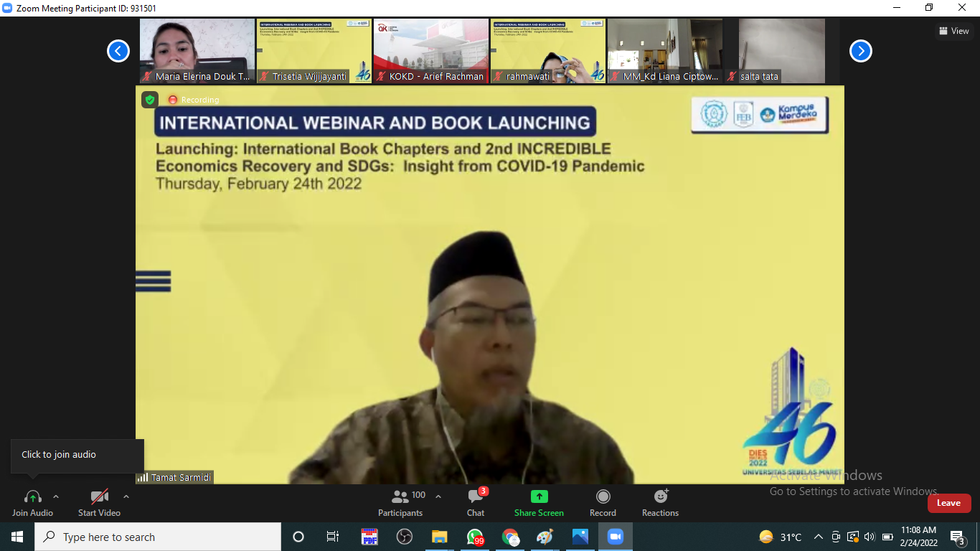Click the Cortana circle icon on taskbar
Image resolution: width=980 pixels, height=551 pixels.
(298, 537)
